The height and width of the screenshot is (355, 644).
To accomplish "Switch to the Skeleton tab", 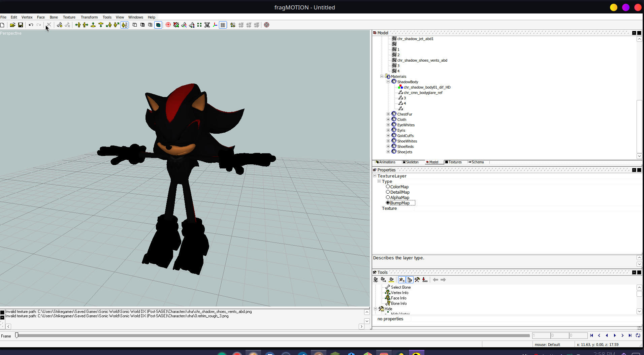I will (x=411, y=162).
